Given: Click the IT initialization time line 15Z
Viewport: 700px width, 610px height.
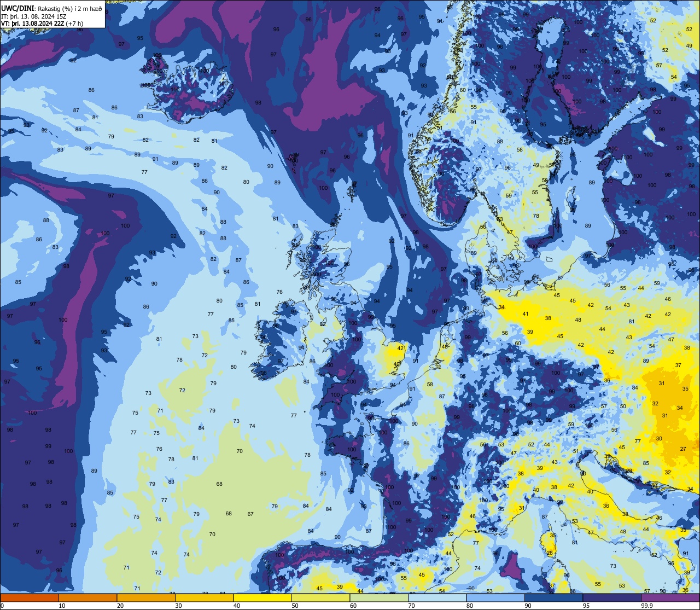Looking at the screenshot, I should point(34,16).
